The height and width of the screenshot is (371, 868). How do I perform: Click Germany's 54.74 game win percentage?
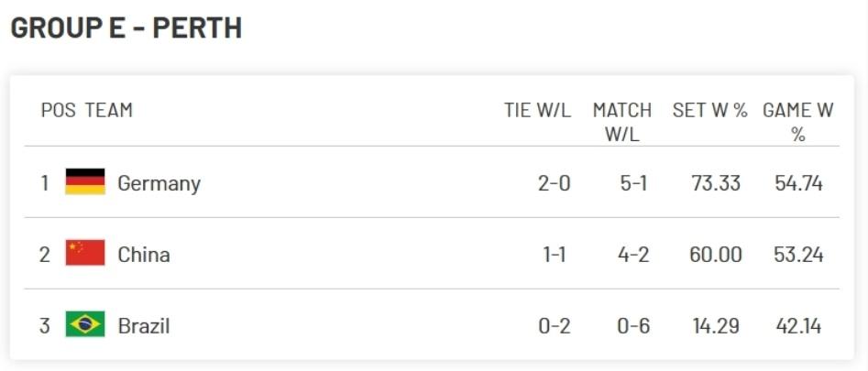(x=798, y=183)
